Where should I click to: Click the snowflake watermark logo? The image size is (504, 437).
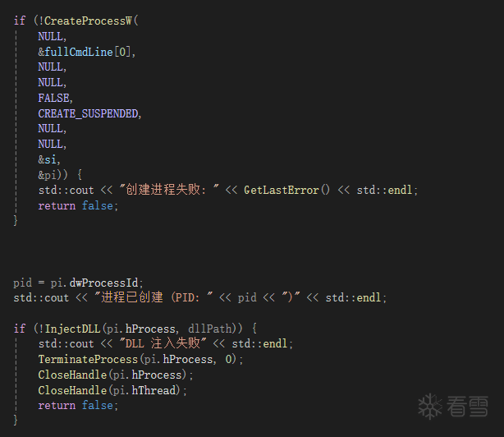tap(431, 406)
